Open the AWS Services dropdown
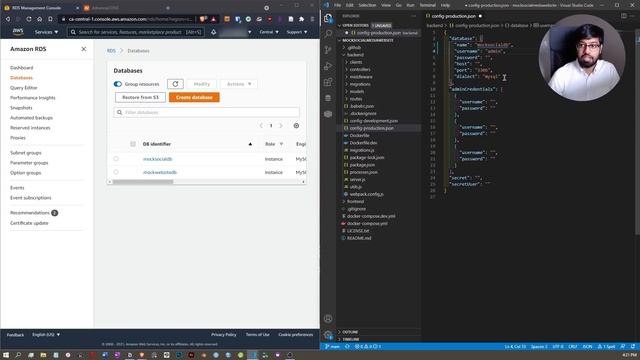 [46, 32]
